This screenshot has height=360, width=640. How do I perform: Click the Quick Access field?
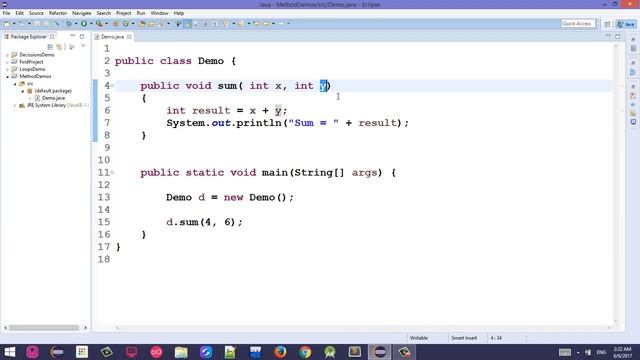(x=578, y=24)
